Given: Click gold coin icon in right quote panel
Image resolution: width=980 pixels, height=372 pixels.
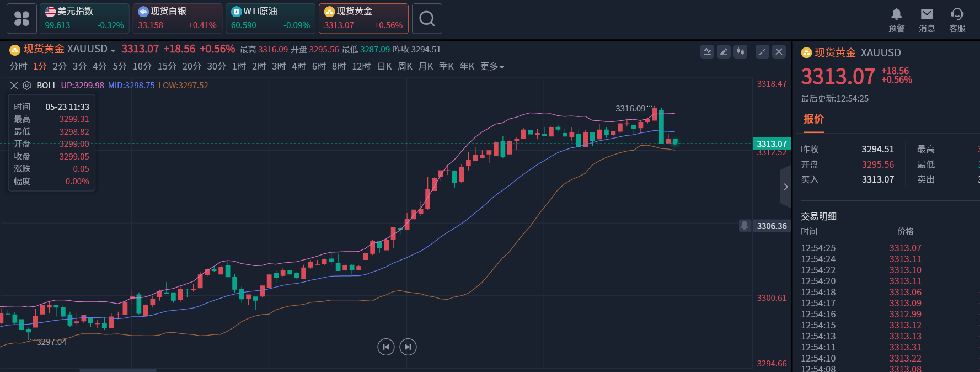Looking at the screenshot, I should pos(806,53).
